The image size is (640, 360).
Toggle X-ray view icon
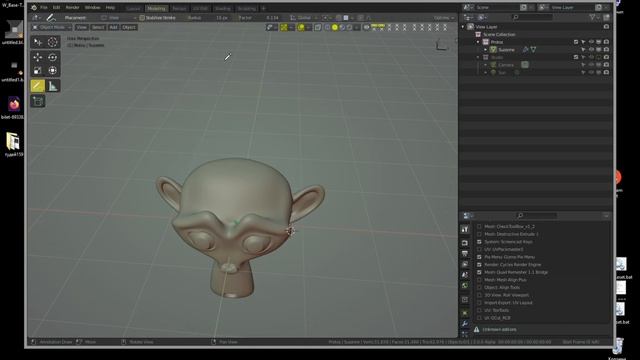click(318, 27)
